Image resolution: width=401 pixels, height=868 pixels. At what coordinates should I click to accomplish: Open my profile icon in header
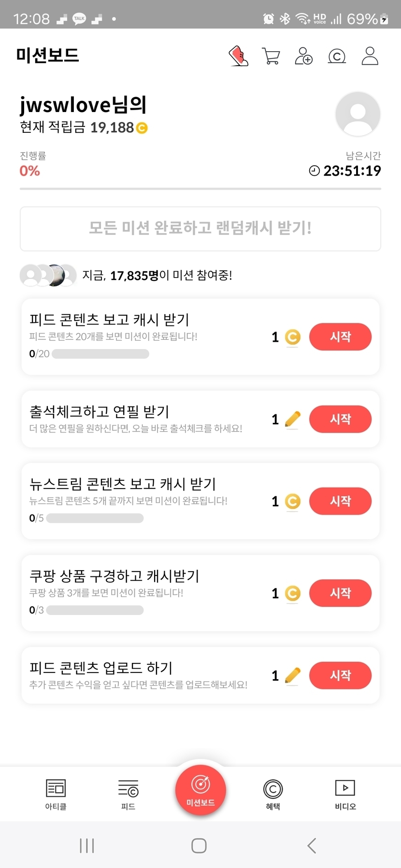click(x=370, y=56)
